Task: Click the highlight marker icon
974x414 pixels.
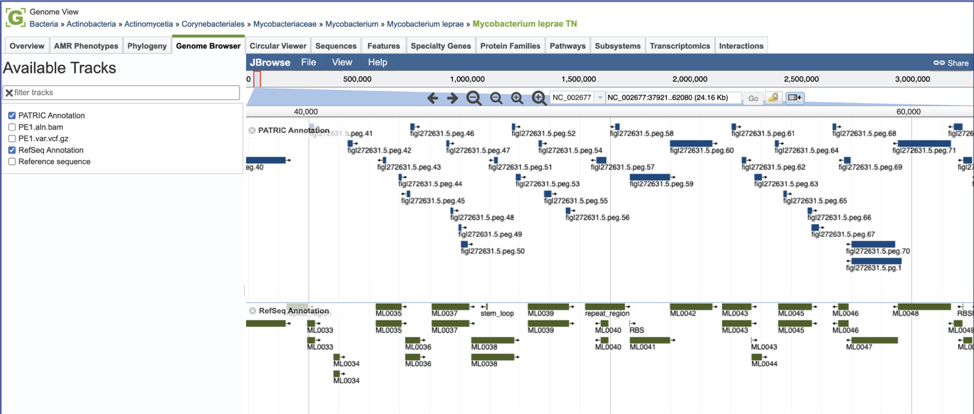Action: pyautogui.click(x=773, y=98)
